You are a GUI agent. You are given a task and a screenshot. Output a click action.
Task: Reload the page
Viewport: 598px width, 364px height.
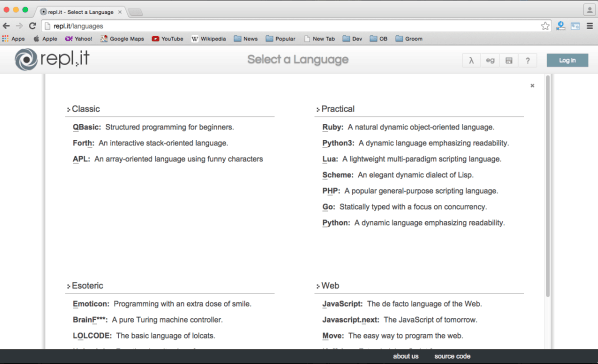point(32,26)
